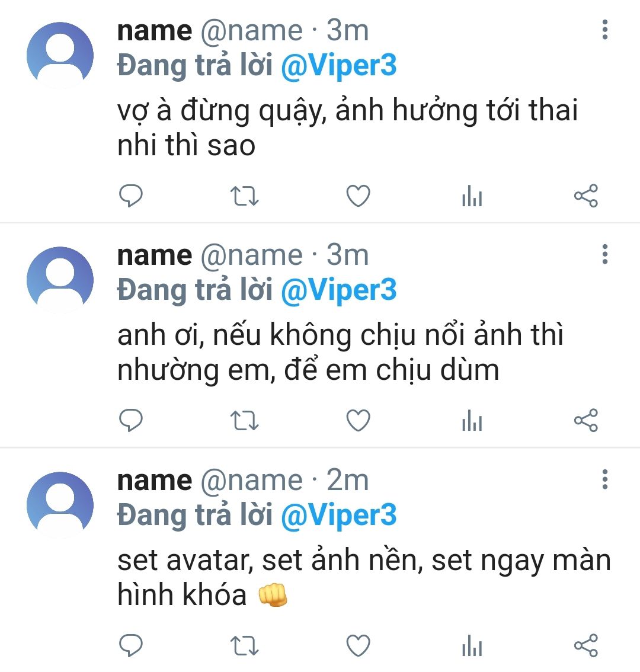Reply to the "anh ơi, nếu không" tweet
Image resolution: width=640 pixels, height=672 pixels.
pos(131,421)
